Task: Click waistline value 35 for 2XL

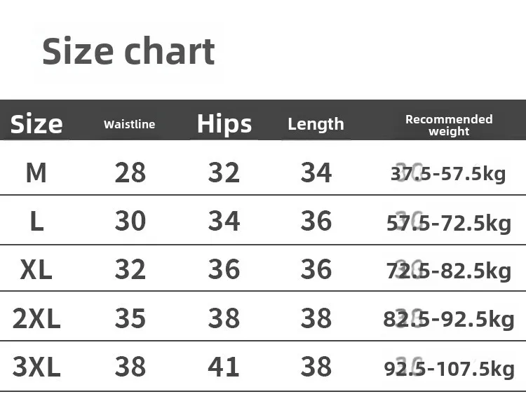Action: [x=130, y=319]
